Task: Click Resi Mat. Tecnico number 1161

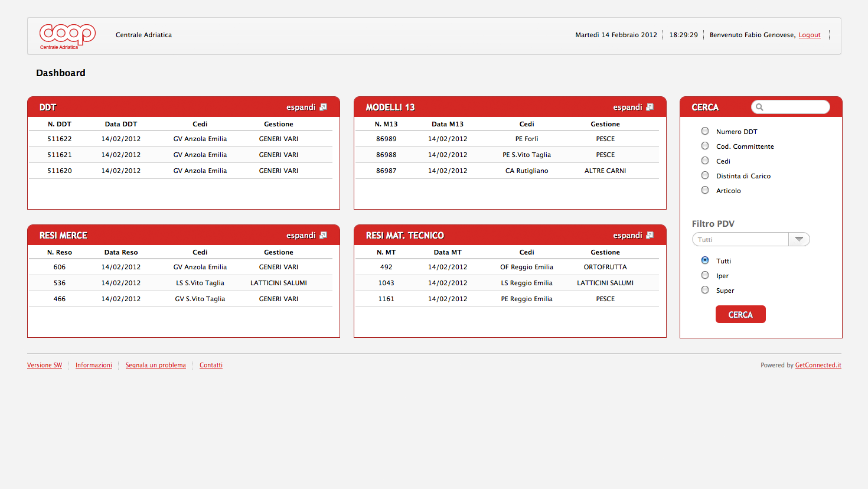Action: click(386, 299)
